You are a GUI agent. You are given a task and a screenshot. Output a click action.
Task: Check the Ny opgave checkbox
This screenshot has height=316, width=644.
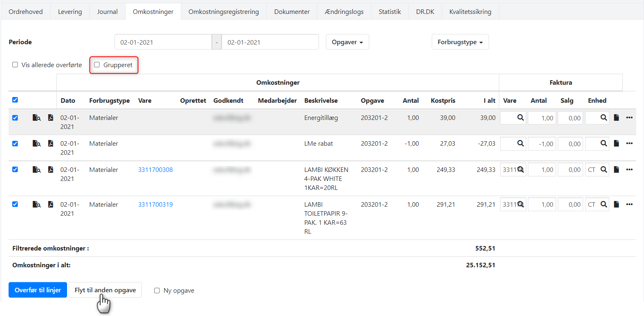pos(157,291)
